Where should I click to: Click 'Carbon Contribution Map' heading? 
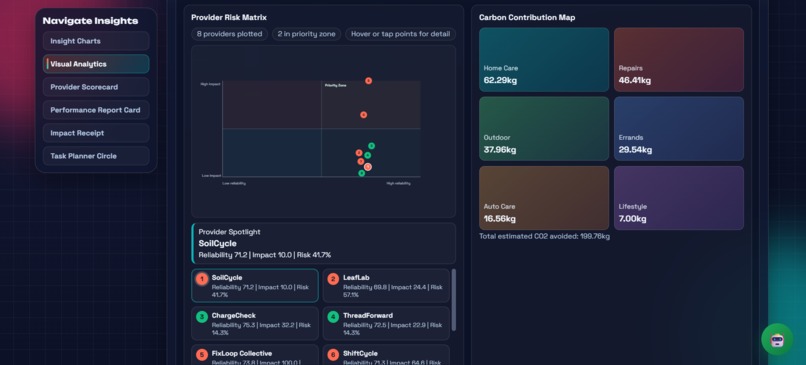(x=527, y=17)
